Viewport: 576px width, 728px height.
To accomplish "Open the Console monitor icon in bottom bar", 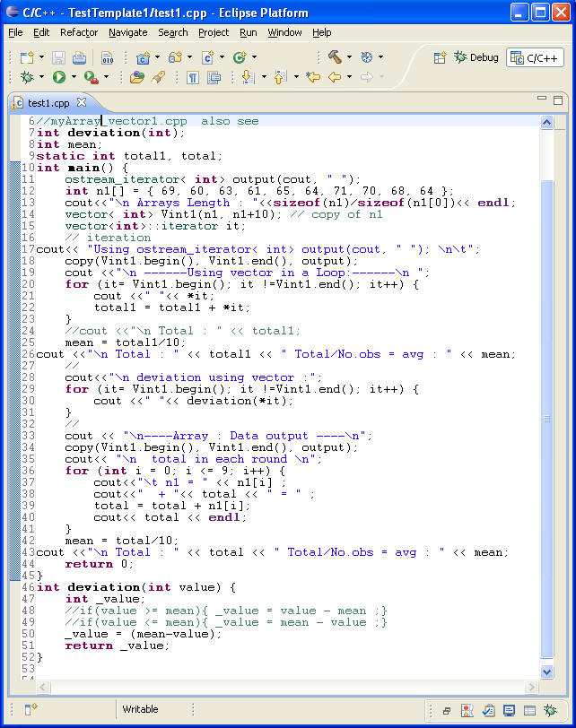I will pos(509,710).
